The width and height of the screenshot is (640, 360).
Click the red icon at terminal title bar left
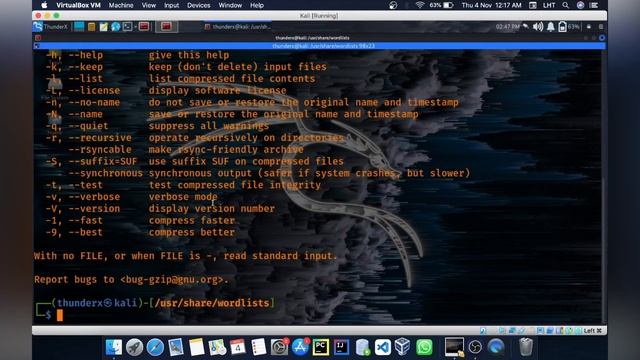coord(38,38)
